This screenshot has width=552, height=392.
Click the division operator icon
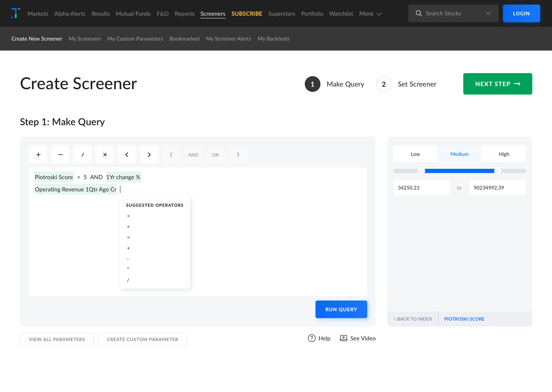(x=82, y=154)
